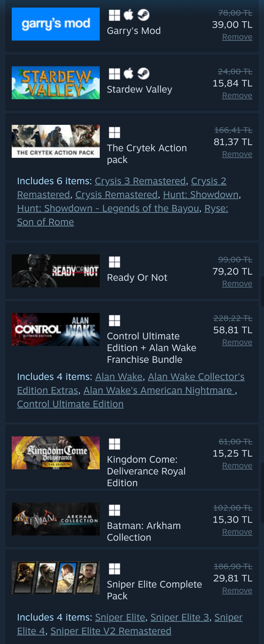This screenshot has width=264, height=644.
Task: Click the SteamOS icon for Garry's Mod
Action: [x=143, y=15]
